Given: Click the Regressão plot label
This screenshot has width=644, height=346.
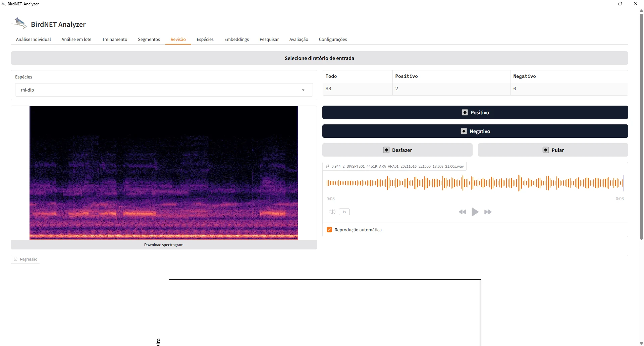Looking at the screenshot, I should click(x=29, y=259).
